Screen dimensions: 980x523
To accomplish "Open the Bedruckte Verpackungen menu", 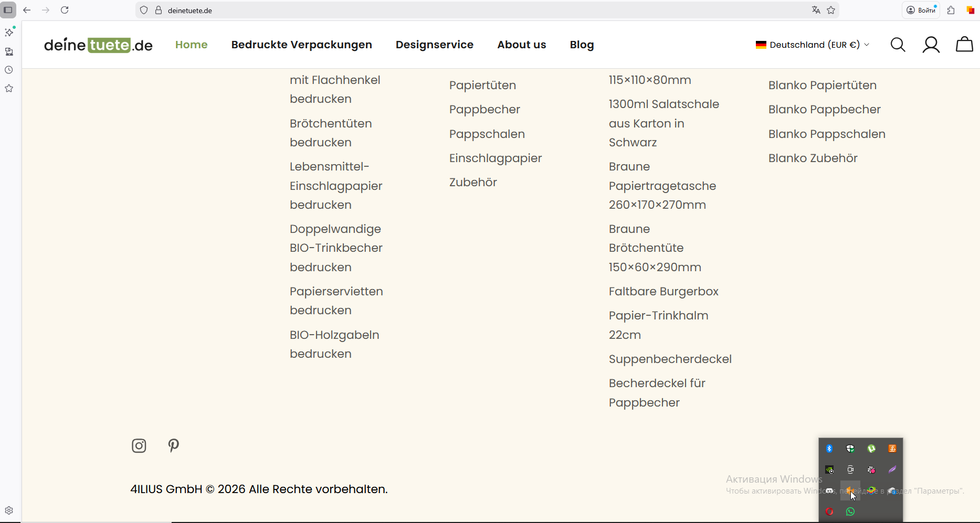I will click(x=301, y=45).
